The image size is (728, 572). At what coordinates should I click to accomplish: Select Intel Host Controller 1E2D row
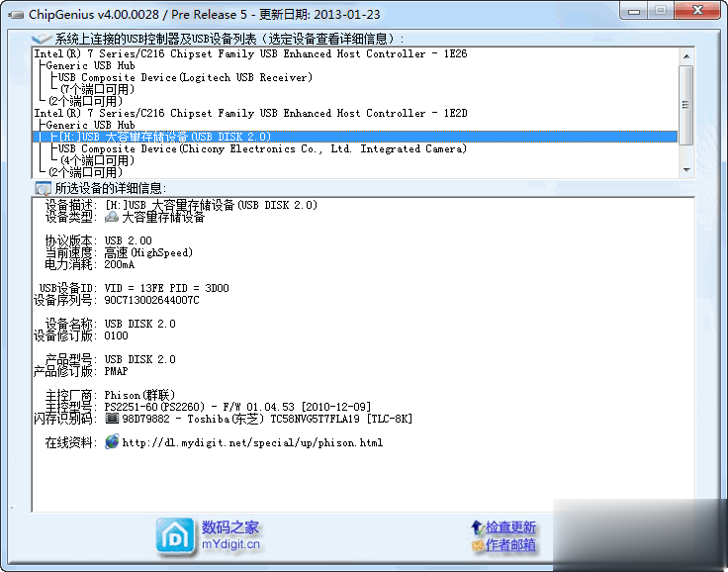point(250,114)
